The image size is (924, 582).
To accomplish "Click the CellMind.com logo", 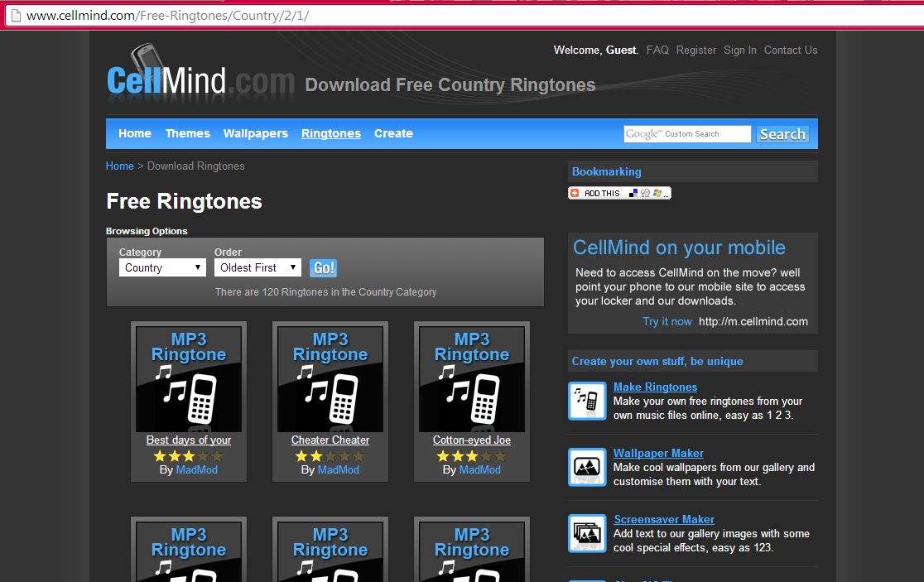I will (200, 77).
